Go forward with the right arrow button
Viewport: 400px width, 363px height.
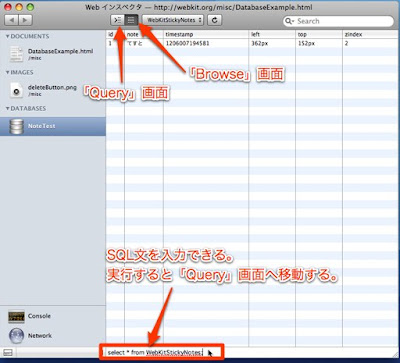[x=25, y=20]
